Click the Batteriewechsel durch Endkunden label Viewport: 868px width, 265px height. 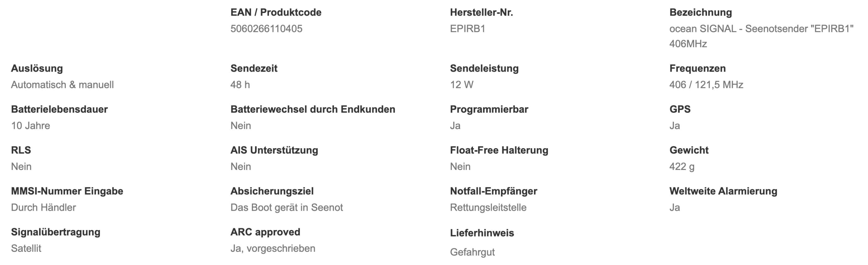pos(313,109)
